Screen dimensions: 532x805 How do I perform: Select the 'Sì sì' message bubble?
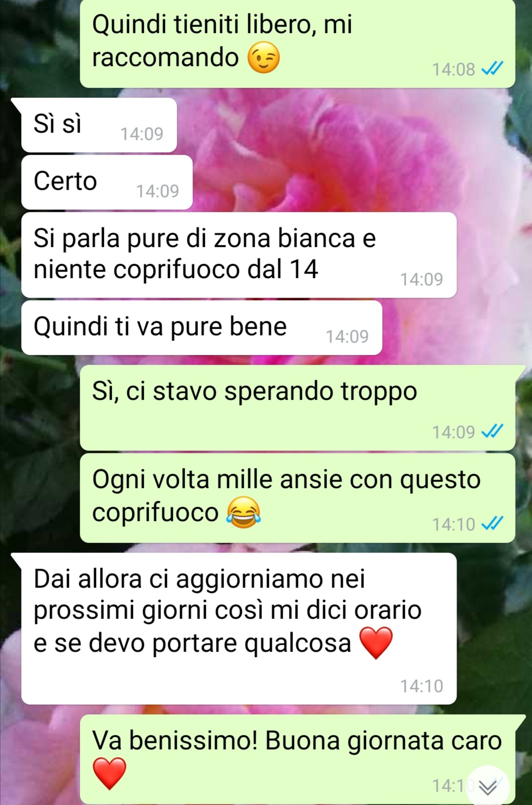tap(99, 125)
